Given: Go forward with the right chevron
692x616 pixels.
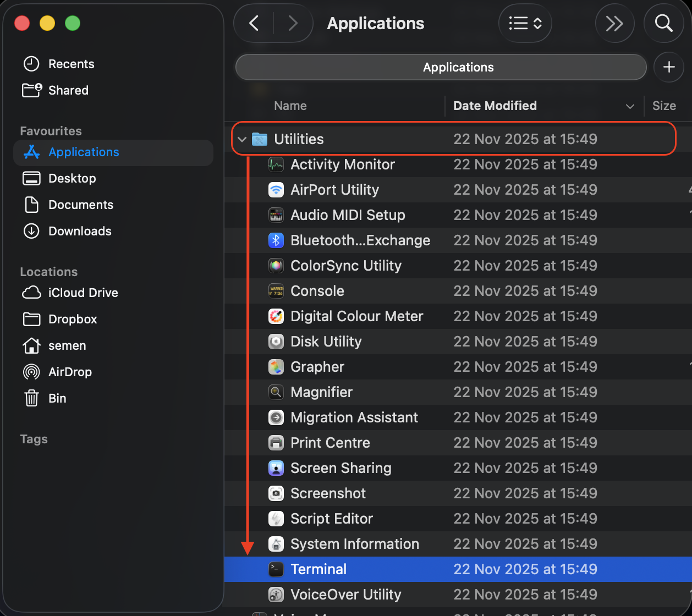Looking at the screenshot, I should coord(293,23).
